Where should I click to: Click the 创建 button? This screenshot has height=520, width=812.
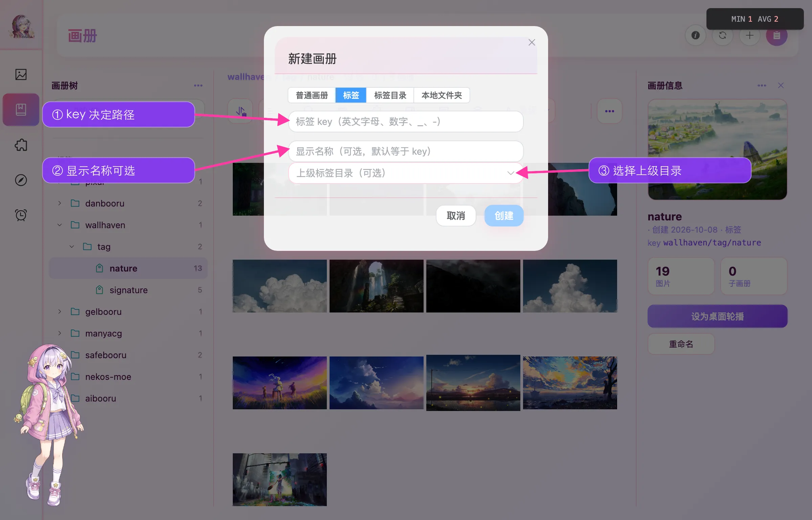[504, 216]
